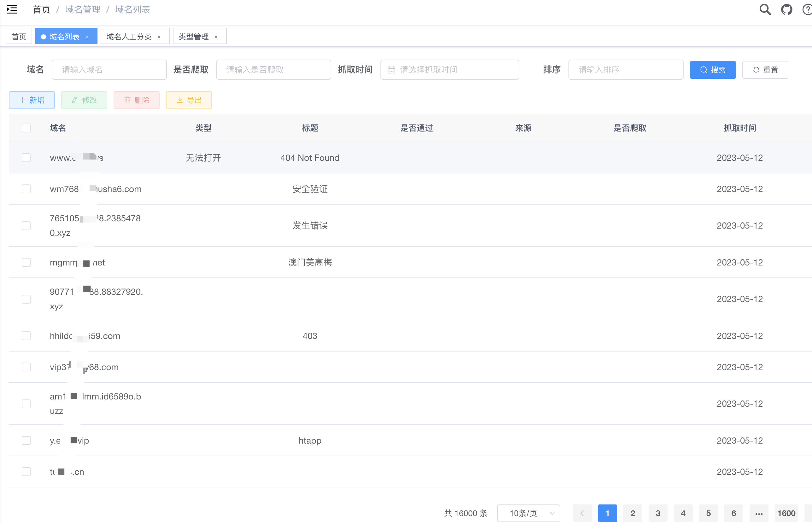
Task: Click the 标题 column header
Action: click(x=310, y=128)
